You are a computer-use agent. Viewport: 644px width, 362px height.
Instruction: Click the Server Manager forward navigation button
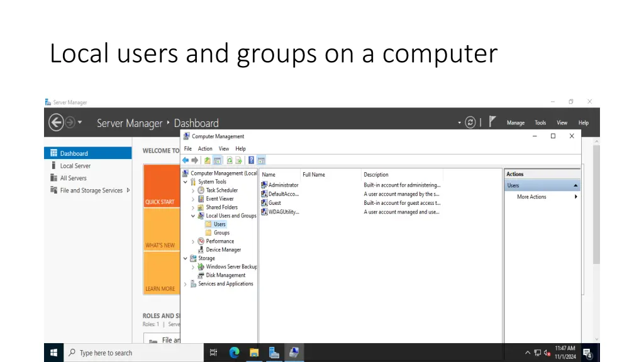point(70,123)
